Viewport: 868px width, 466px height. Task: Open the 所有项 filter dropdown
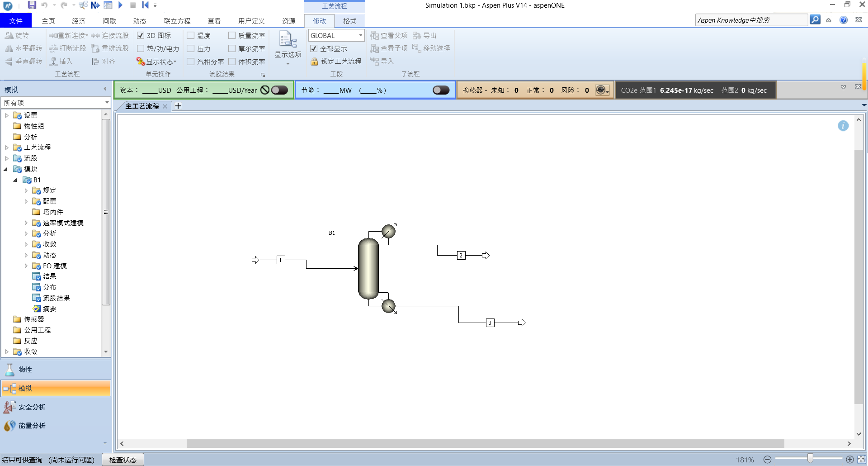(x=107, y=103)
